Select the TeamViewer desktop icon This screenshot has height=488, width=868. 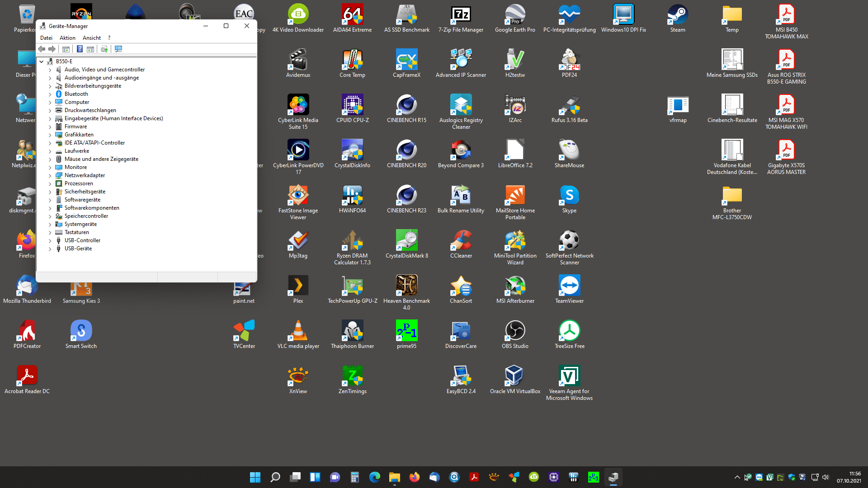pyautogui.click(x=570, y=290)
